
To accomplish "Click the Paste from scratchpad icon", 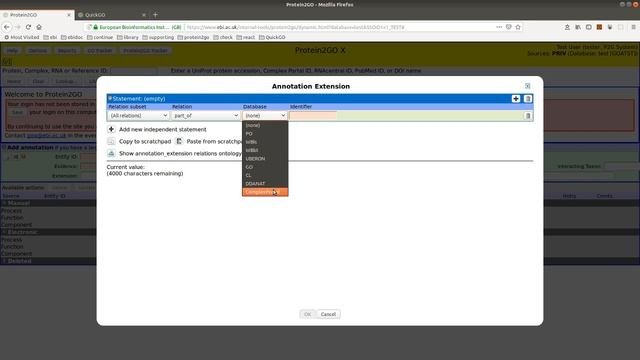I will click(179, 141).
